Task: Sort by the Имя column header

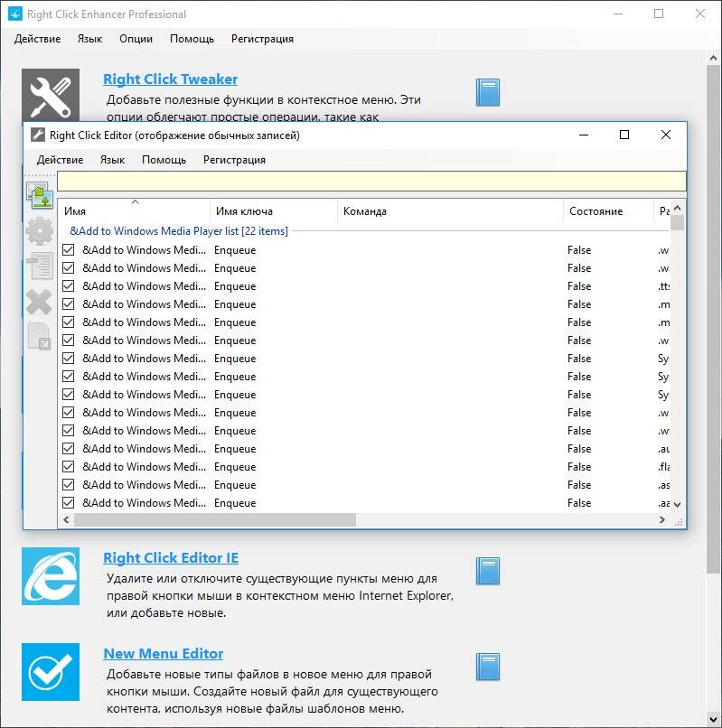Action: (134, 211)
